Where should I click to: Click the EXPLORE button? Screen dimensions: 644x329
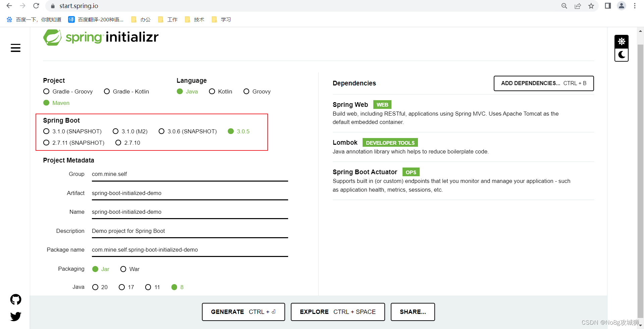click(x=338, y=312)
